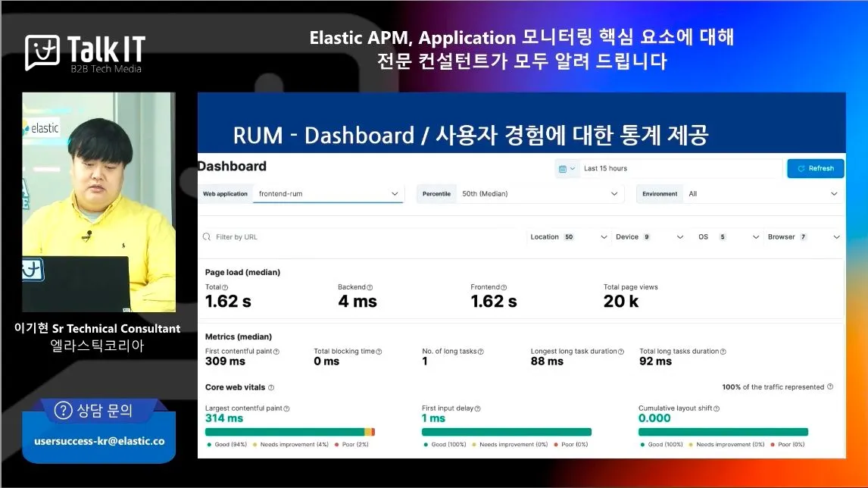This screenshot has width=868, height=488.
Task: Click the 상담 문의 question mark icon
Action: coord(63,411)
